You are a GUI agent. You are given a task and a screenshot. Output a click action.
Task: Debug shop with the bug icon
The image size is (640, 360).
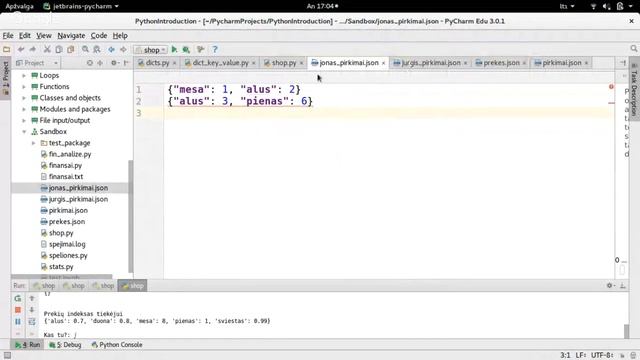pos(186,49)
